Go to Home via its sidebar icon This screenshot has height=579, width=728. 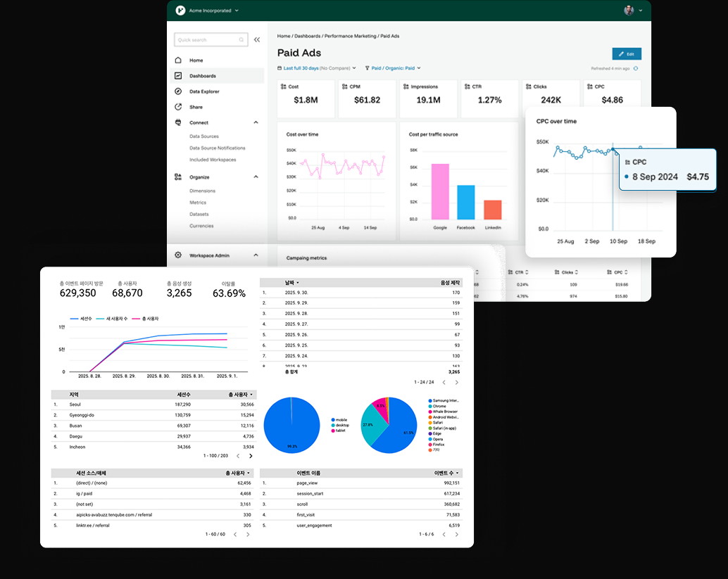pos(178,61)
